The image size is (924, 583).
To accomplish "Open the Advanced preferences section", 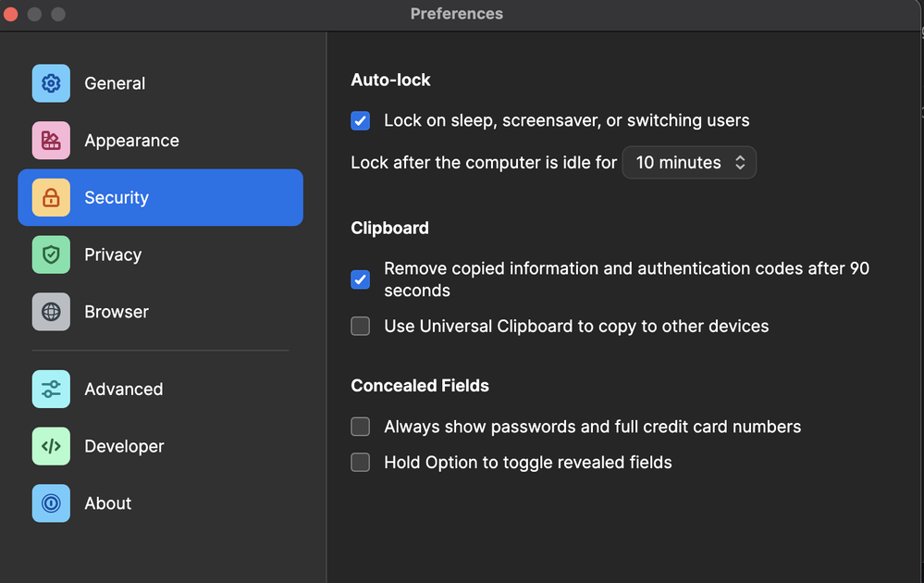I will pos(123,390).
